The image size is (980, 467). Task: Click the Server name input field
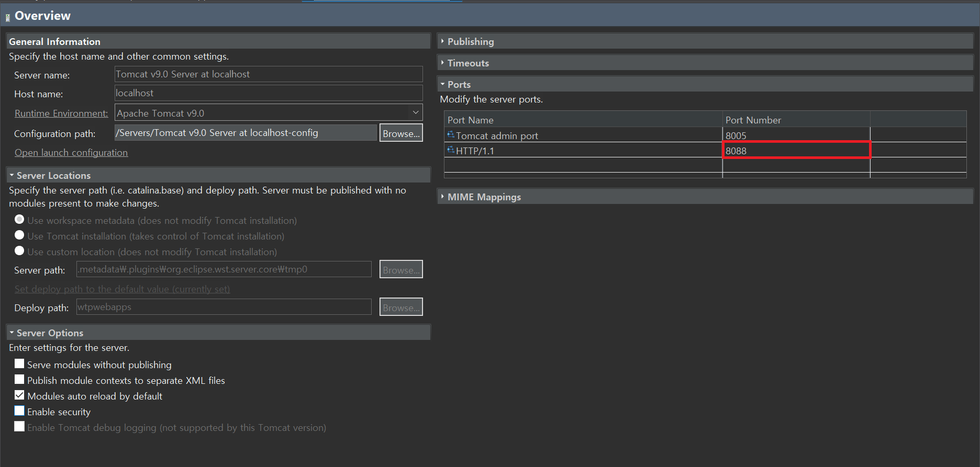[269, 74]
